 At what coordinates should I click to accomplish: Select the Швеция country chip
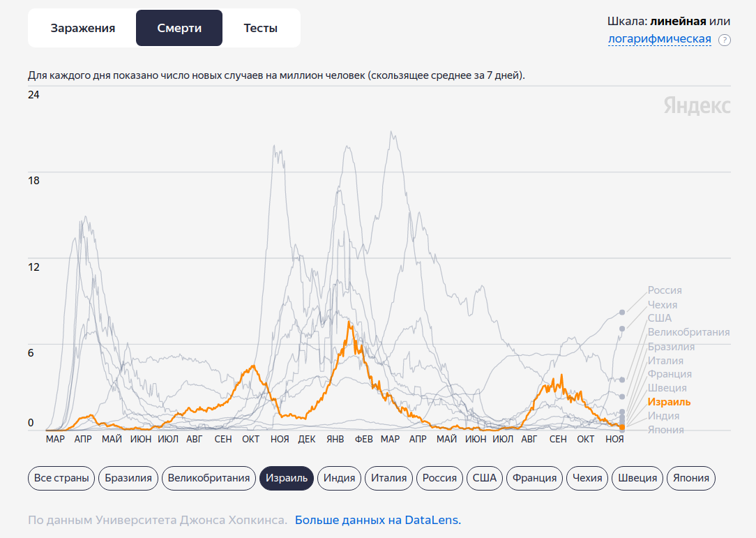[x=637, y=478]
